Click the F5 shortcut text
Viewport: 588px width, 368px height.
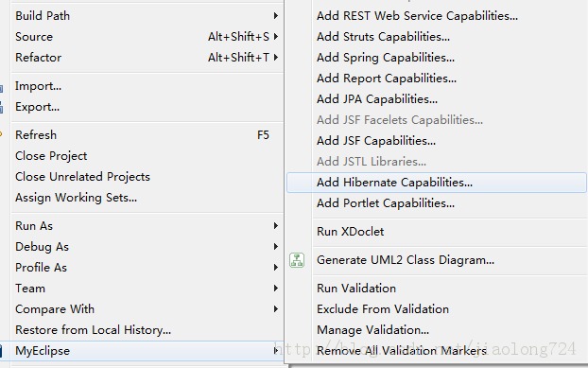pyautogui.click(x=263, y=135)
